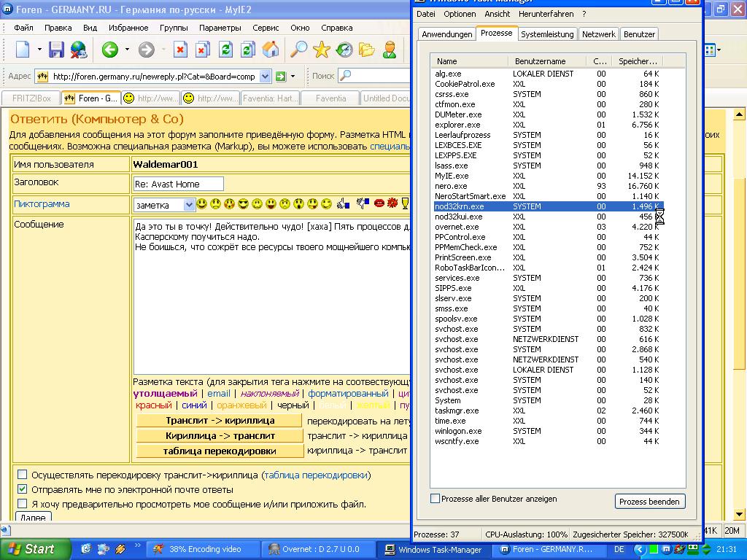Image resolution: width=747 pixels, height=560 pixels.
Task: Click the Поиск search input field
Action: click(373, 76)
